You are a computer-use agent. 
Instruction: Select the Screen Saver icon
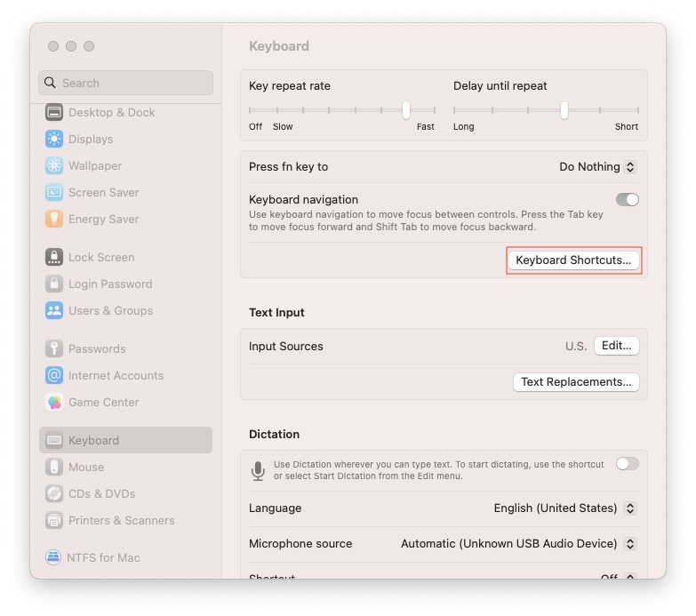(54, 192)
